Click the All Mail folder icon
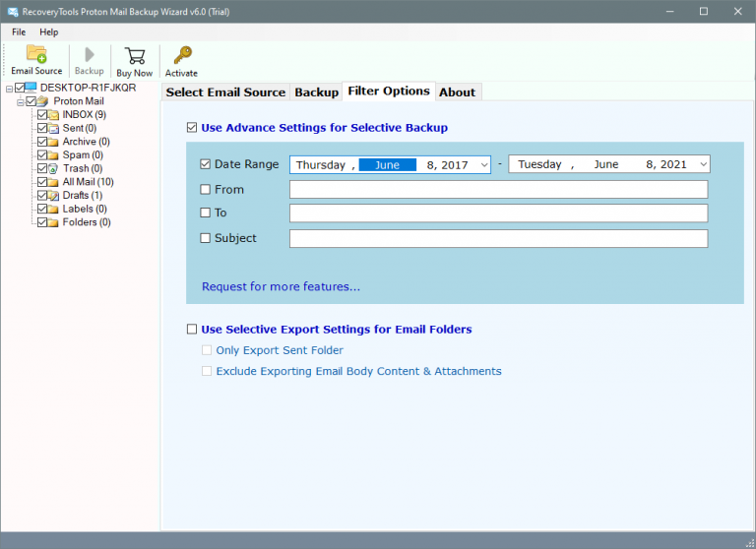The width and height of the screenshot is (756, 549). [x=53, y=182]
